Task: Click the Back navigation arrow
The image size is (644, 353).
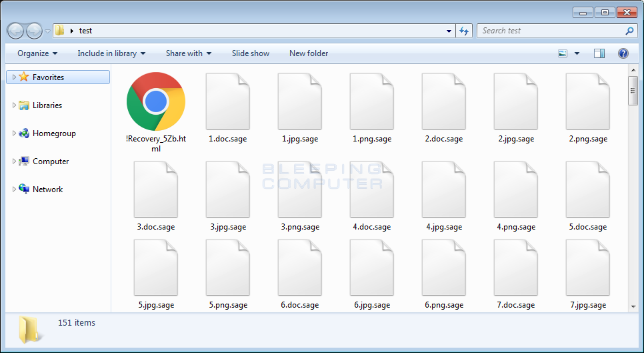Action: [15, 31]
